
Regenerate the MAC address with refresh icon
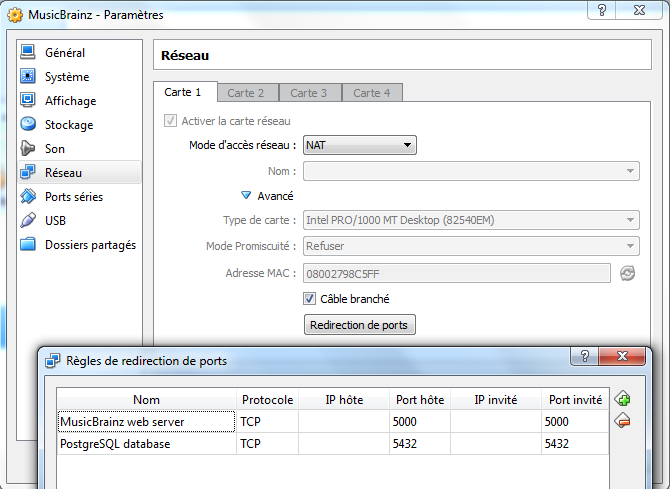(627, 273)
